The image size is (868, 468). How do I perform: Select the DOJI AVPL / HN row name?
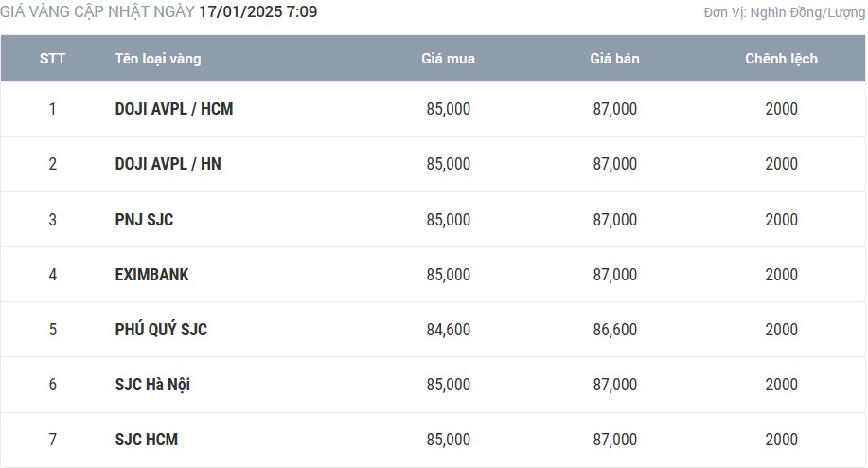click(x=168, y=164)
